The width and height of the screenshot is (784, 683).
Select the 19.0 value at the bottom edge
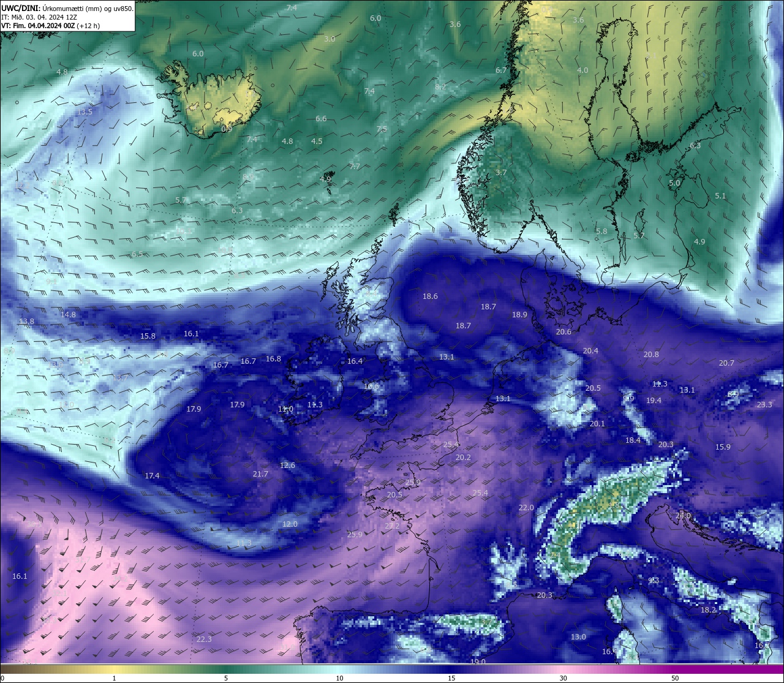pos(478,662)
